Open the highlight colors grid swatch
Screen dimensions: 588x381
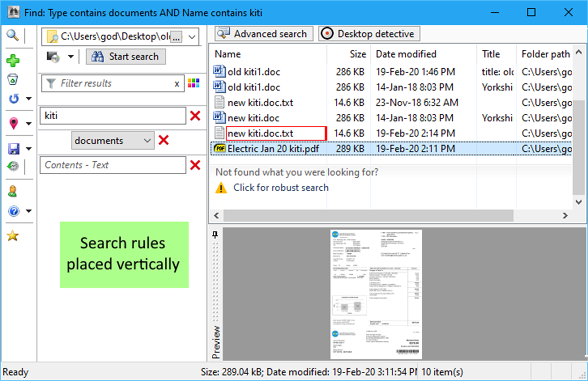(193, 83)
